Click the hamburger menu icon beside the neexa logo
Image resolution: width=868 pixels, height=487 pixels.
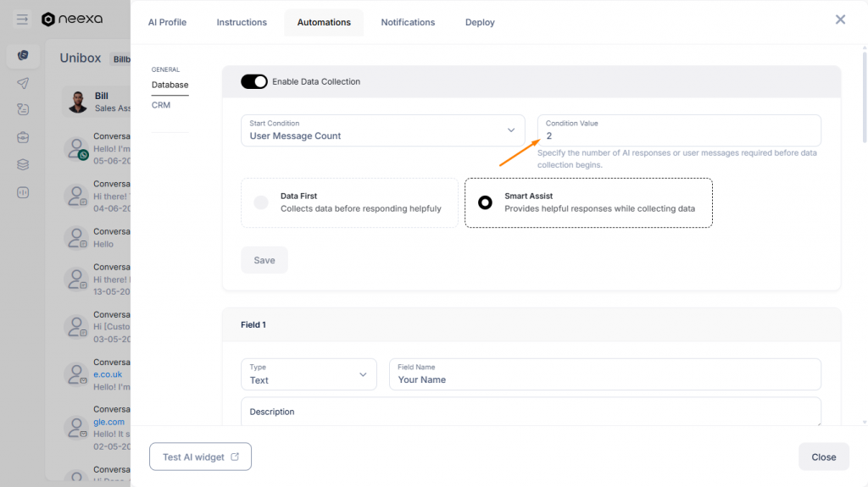click(x=22, y=19)
